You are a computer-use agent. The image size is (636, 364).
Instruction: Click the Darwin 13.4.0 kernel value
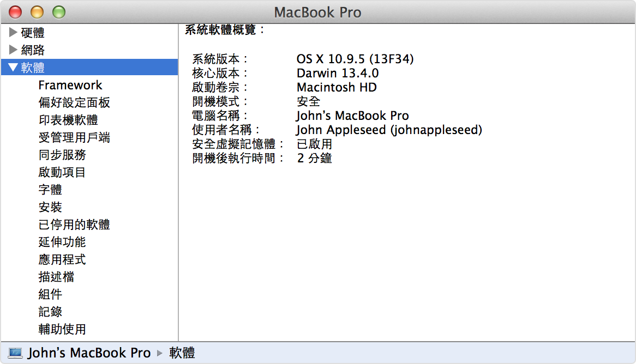338,74
